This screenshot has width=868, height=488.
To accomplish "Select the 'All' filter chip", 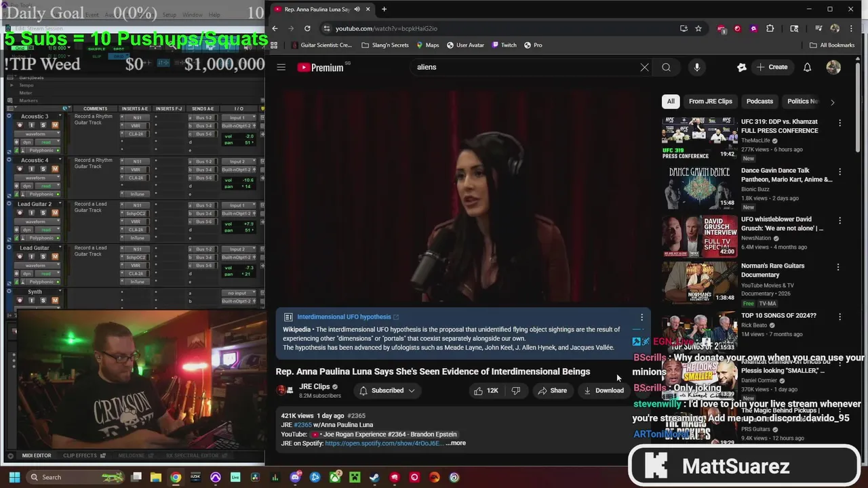I will 671,102.
